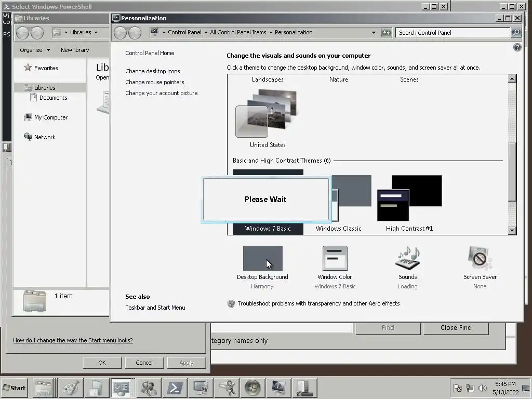Open Control Panel Home link
The image size is (532, 399).
tap(150, 53)
